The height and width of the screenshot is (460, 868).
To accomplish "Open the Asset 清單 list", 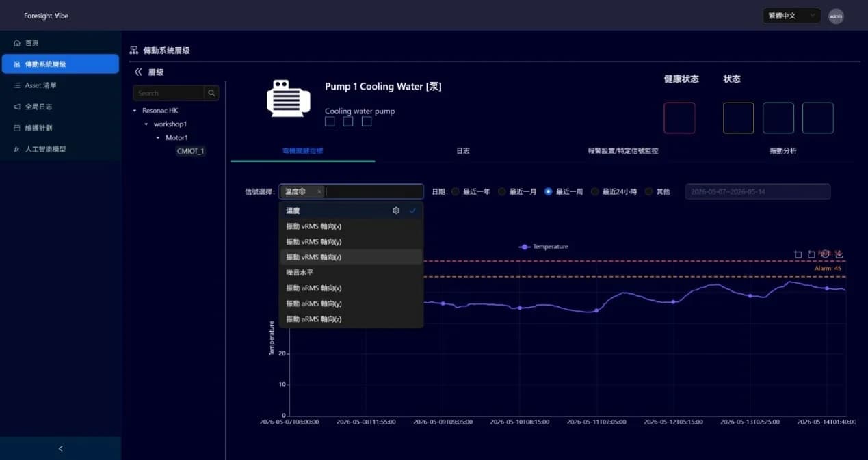I will (60, 85).
